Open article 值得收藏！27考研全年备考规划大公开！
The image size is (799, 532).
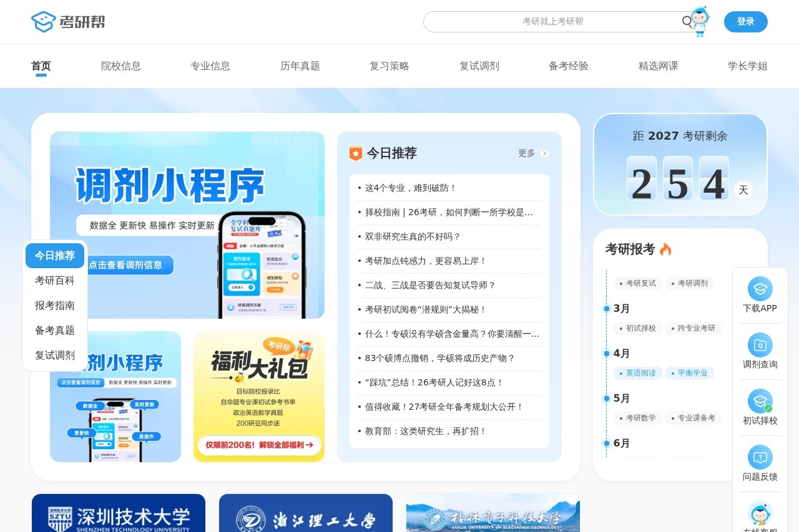444,407
